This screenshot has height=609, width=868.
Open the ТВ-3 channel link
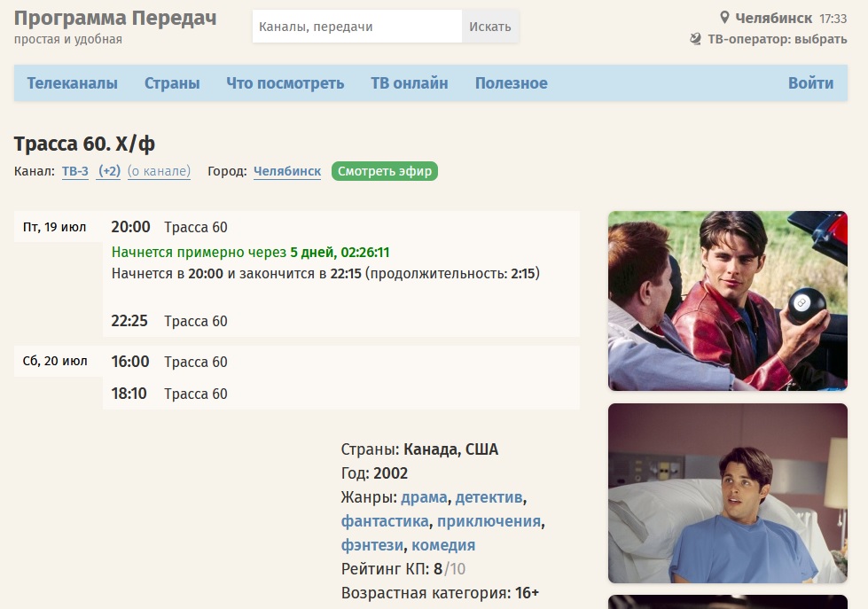point(75,171)
